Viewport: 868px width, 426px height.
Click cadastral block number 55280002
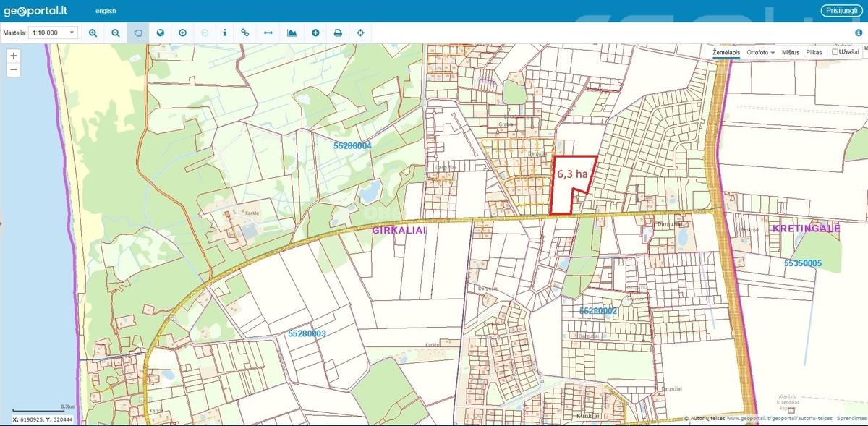point(598,310)
